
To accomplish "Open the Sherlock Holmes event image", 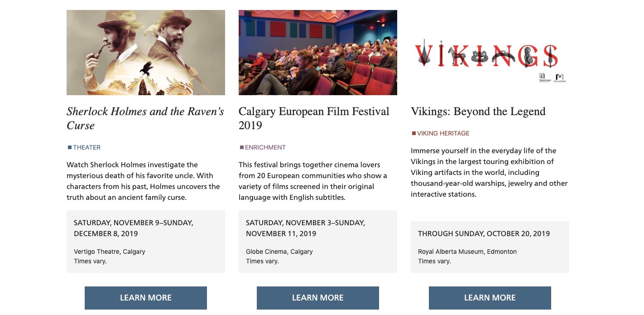I will point(146,53).
